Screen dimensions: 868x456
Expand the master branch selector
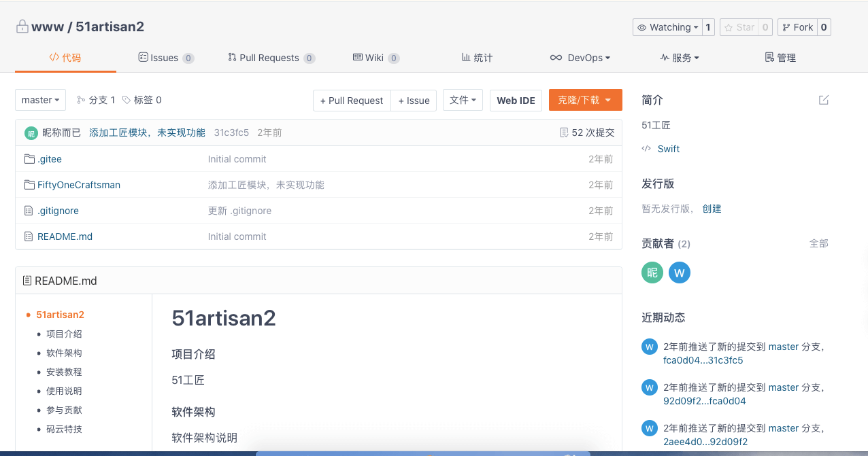pos(40,100)
